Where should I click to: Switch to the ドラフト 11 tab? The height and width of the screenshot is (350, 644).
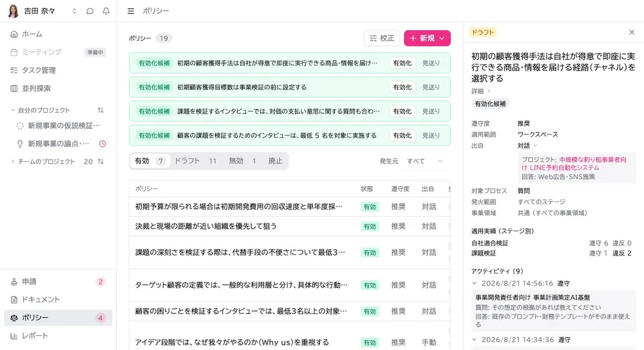pos(196,161)
